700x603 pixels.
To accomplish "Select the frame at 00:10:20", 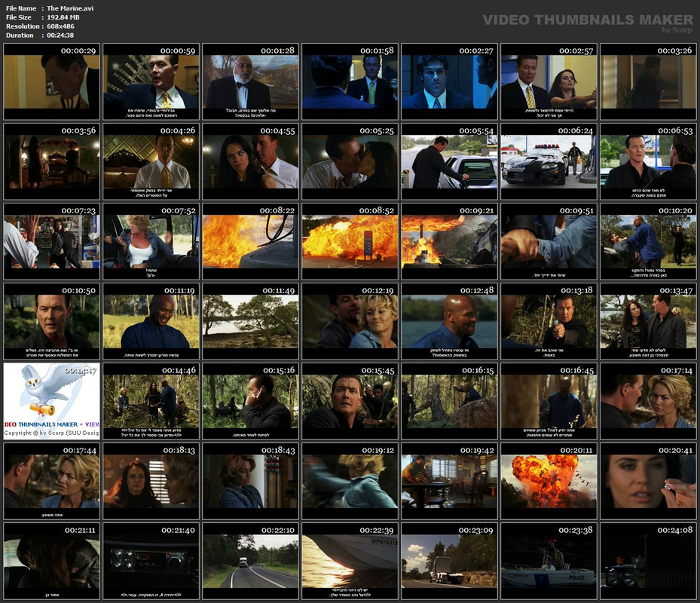I will [x=648, y=242].
